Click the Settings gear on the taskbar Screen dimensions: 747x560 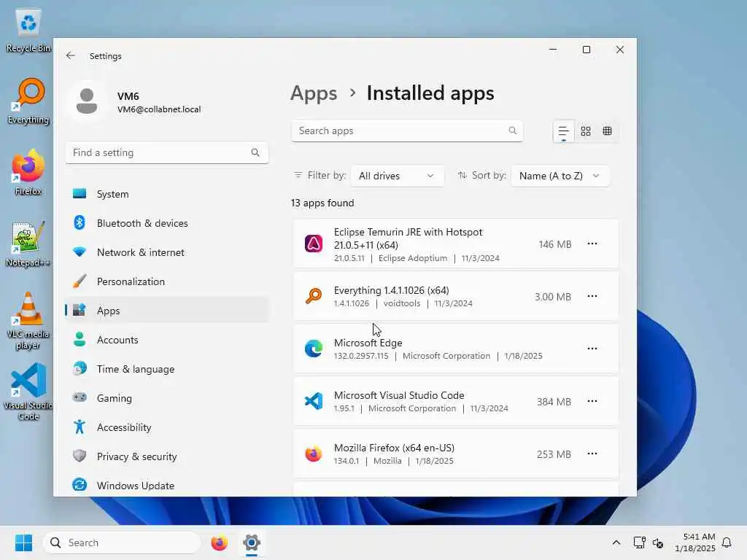pos(252,542)
